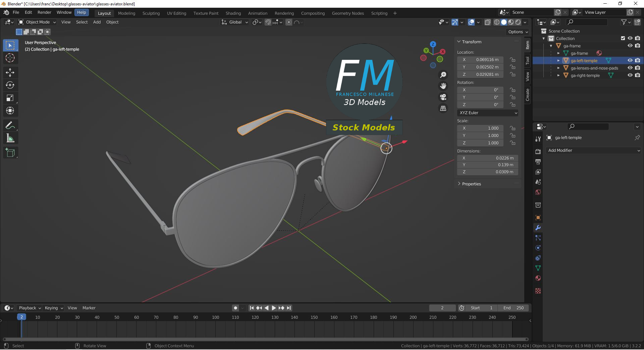Pick the Rotate tool
Image resolution: width=644 pixels, height=350 pixels.
coord(10,85)
